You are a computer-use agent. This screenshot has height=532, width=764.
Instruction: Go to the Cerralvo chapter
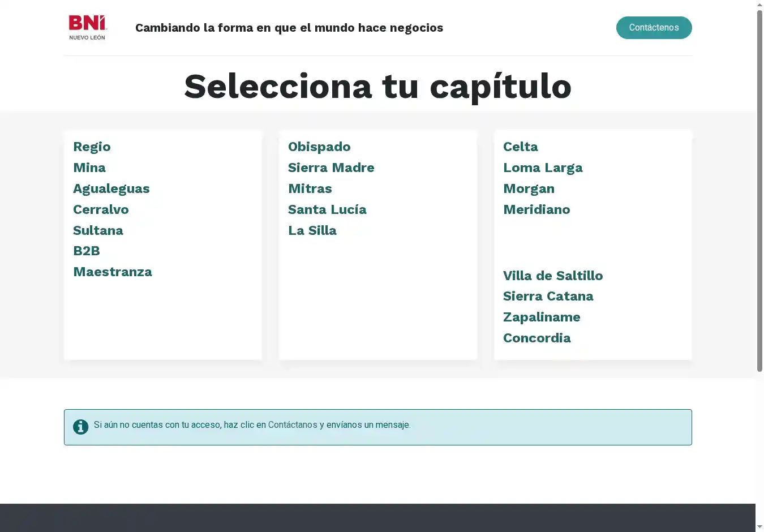coord(101,210)
